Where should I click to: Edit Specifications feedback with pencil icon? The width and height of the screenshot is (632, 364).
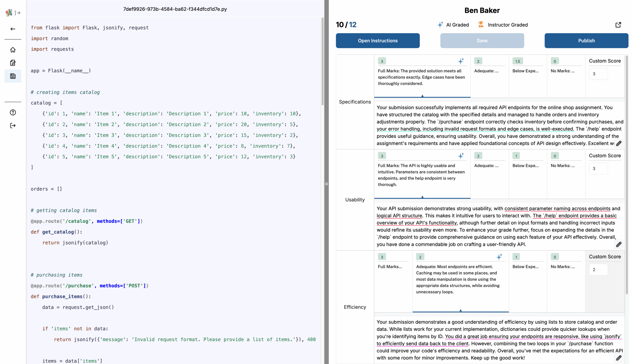pyautogui.click(x=618, y=144)
